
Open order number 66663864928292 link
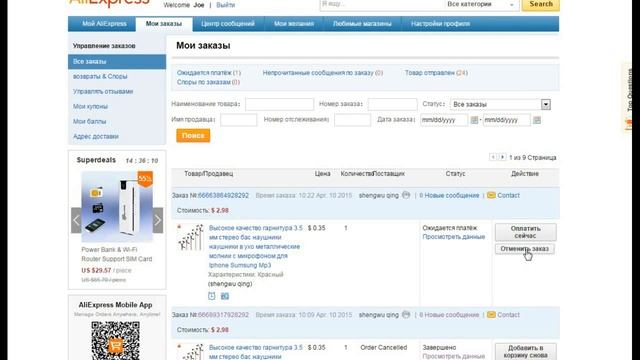(x=223, y=196)
